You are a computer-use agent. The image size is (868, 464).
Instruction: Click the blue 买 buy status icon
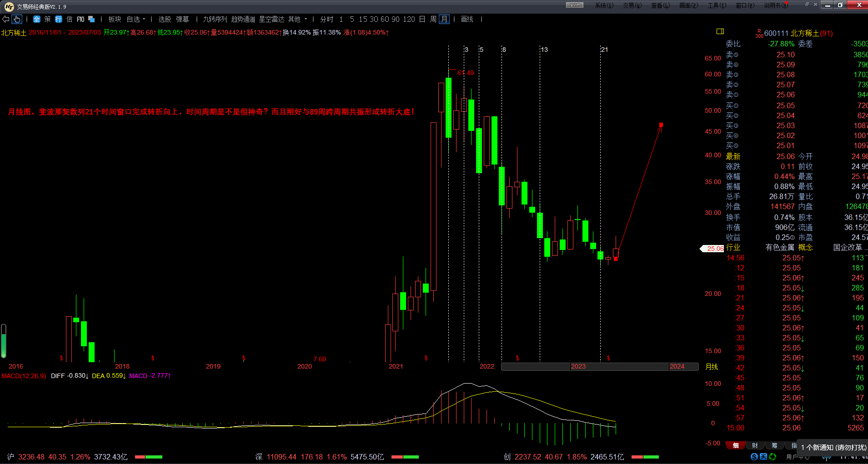[763, 457]
